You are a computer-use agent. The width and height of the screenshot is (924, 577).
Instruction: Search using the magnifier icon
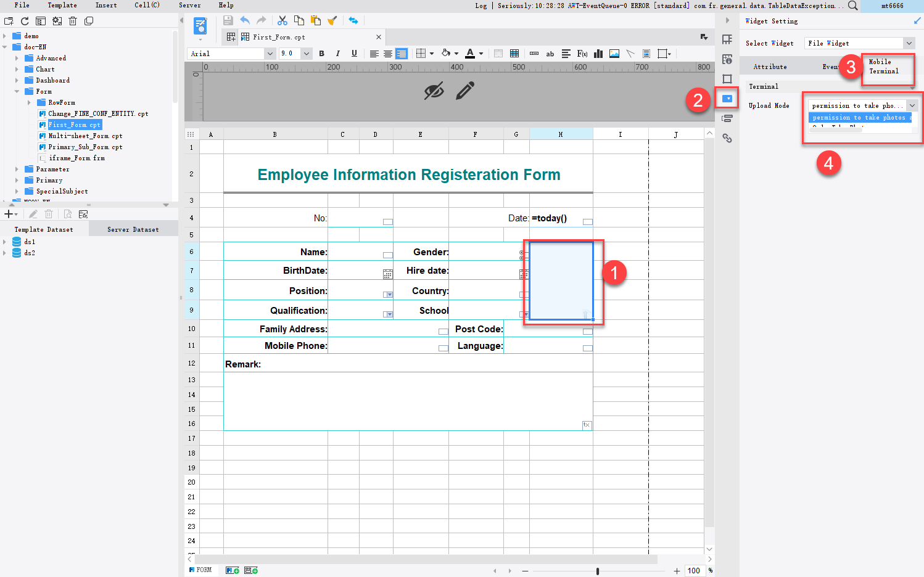point(852,6)
